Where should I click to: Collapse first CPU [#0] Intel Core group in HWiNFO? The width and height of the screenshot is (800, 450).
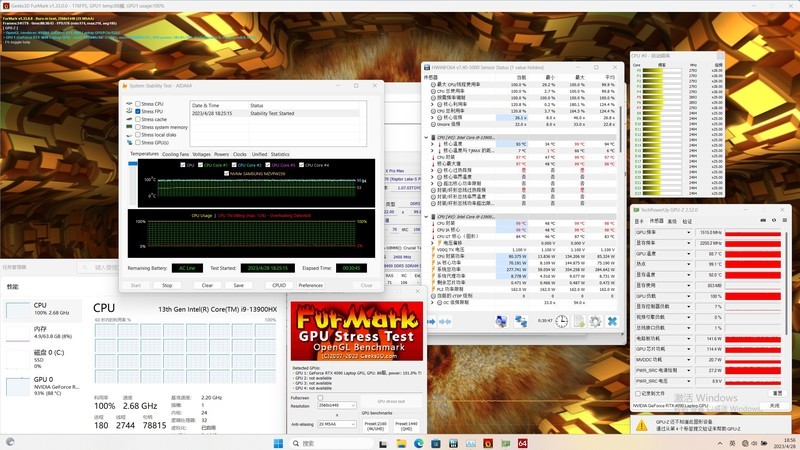click(x=426, y=138)
